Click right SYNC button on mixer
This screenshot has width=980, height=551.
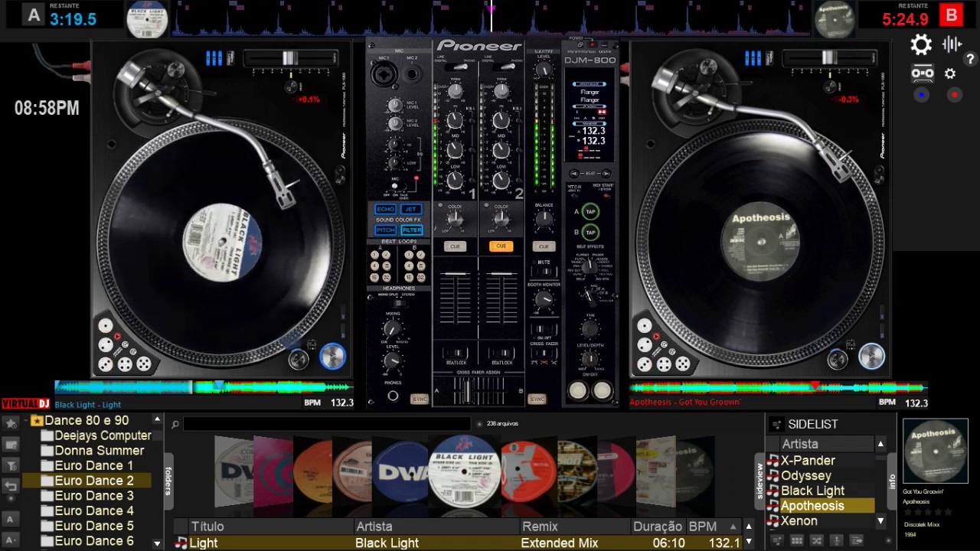click(x=537, y=399)
